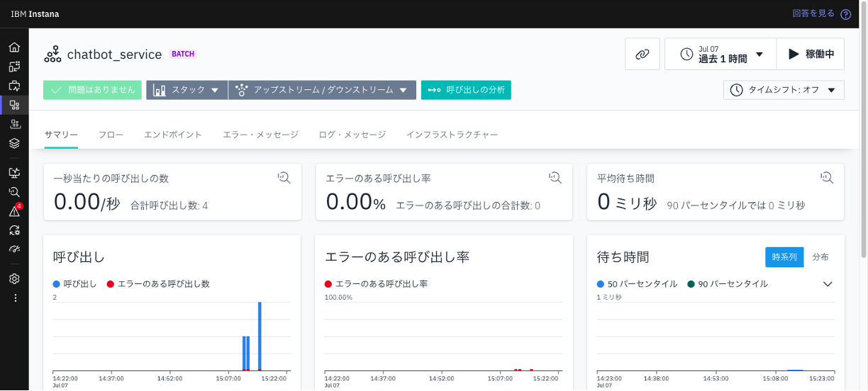Select 分布 view in latency chart

coord(820,257)
